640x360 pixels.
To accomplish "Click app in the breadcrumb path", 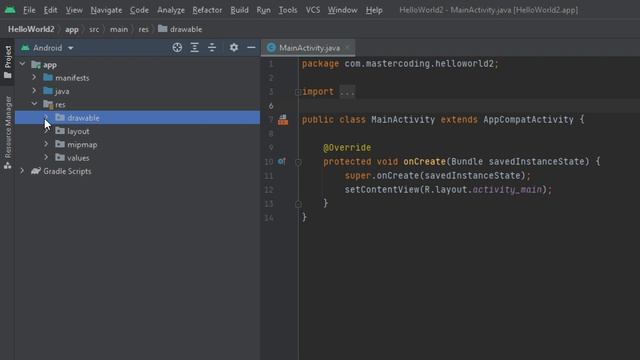I will pos(72,29).
